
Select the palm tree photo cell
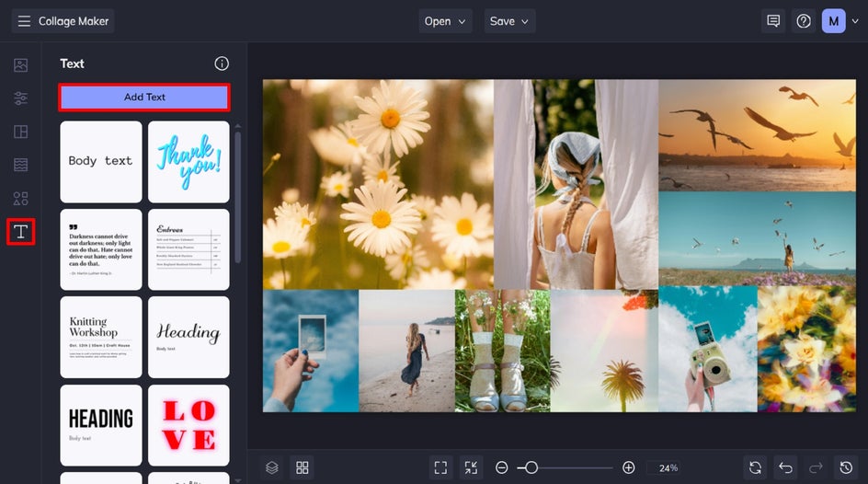point(604,351)
